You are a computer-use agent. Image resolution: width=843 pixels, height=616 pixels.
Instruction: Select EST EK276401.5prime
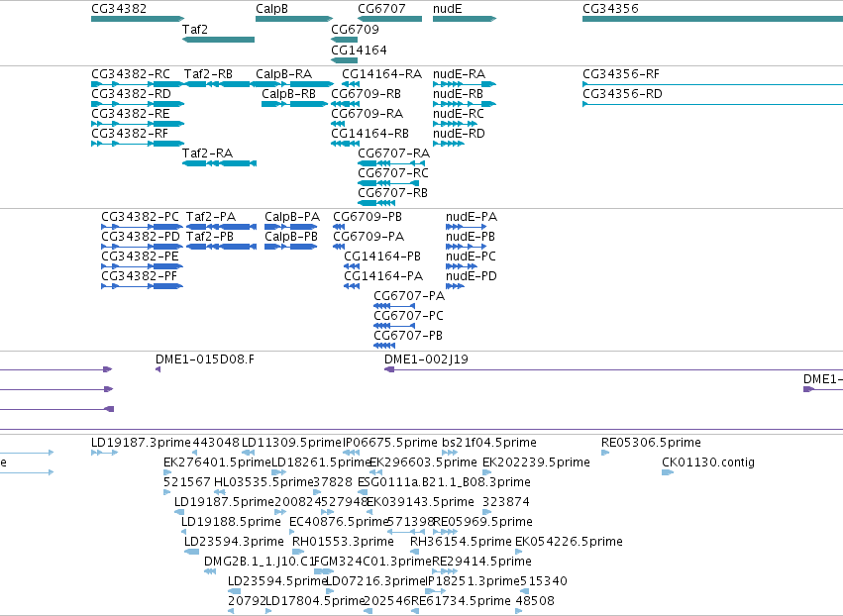pos(167,472)
